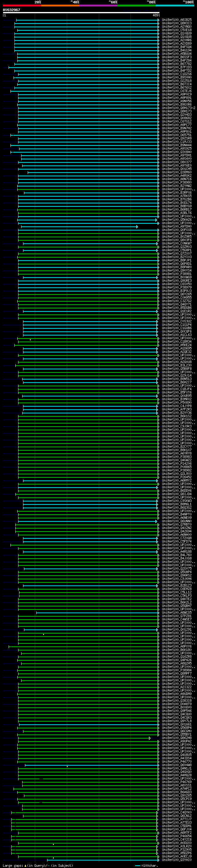This screenshot has width=197, height=868.
Task: Click the green ~80% identity legend bar
Action: point(137,6)
